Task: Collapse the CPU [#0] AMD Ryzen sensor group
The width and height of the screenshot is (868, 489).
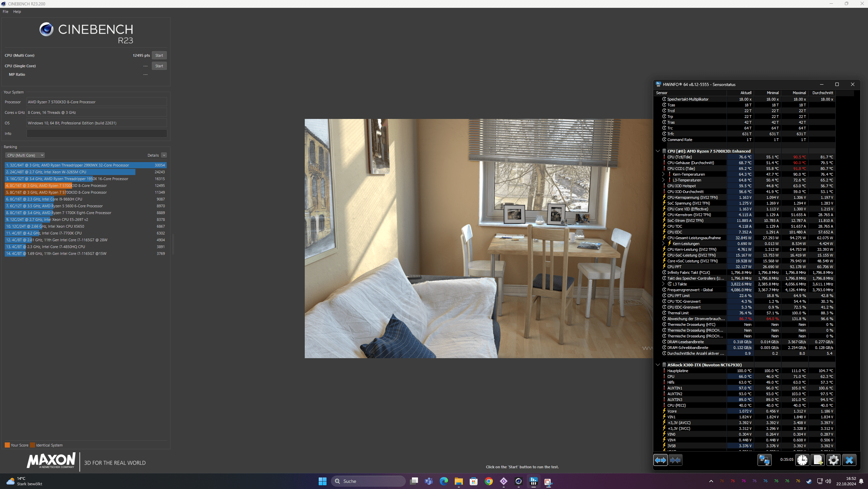Action: click(x=657, y=151)
